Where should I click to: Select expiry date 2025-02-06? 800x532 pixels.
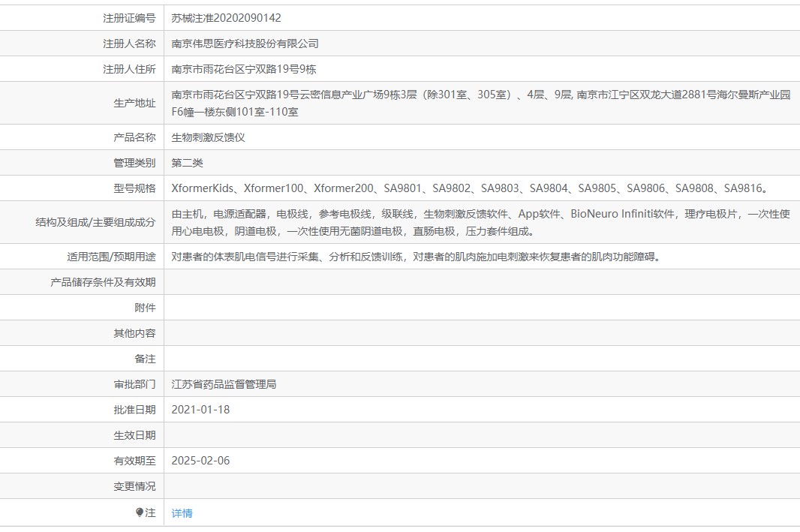point(200,461)
